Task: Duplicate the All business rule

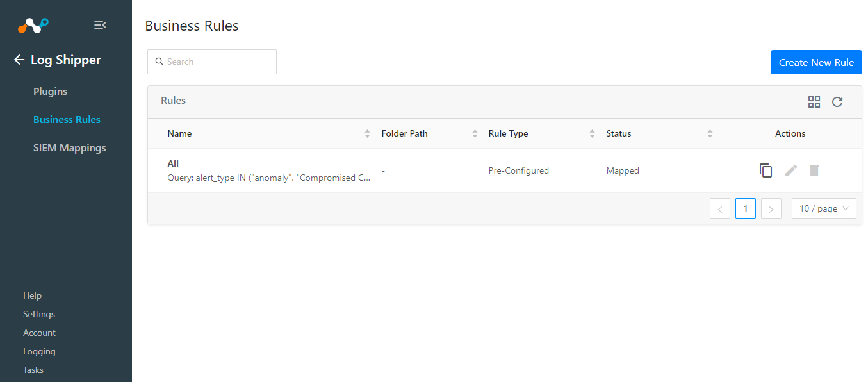Action: 766,170
